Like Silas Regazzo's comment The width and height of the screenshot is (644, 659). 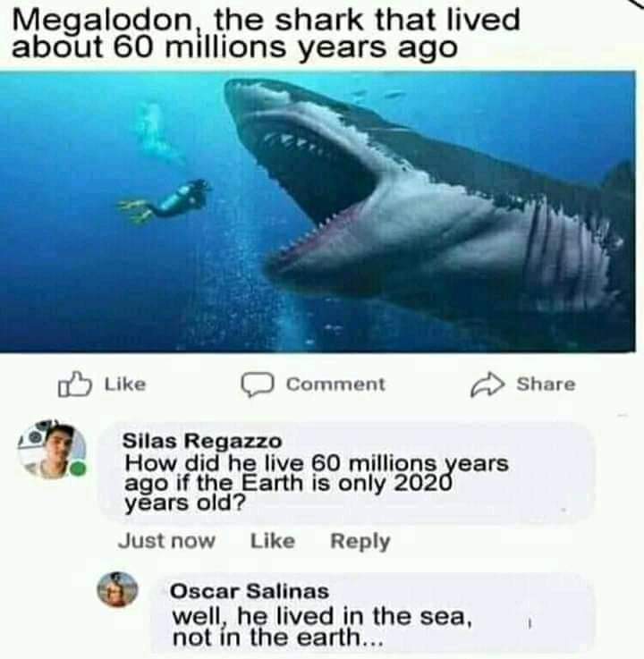272,541
